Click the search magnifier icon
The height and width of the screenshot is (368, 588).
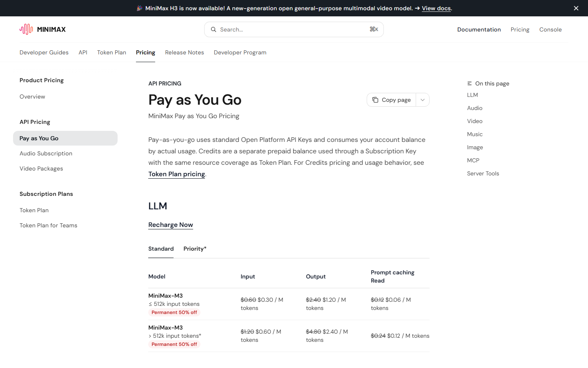(213, 29)
